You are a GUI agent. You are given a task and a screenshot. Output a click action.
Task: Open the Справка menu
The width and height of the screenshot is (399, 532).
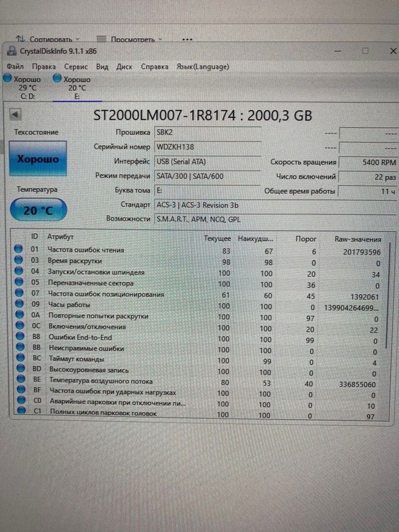point(155,66)
